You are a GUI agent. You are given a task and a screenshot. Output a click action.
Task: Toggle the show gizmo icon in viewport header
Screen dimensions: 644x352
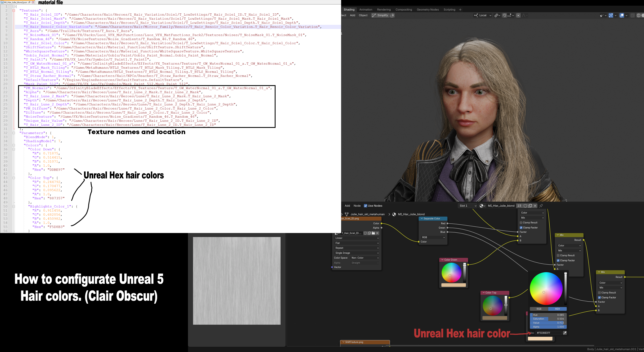(x=611, y=15)
